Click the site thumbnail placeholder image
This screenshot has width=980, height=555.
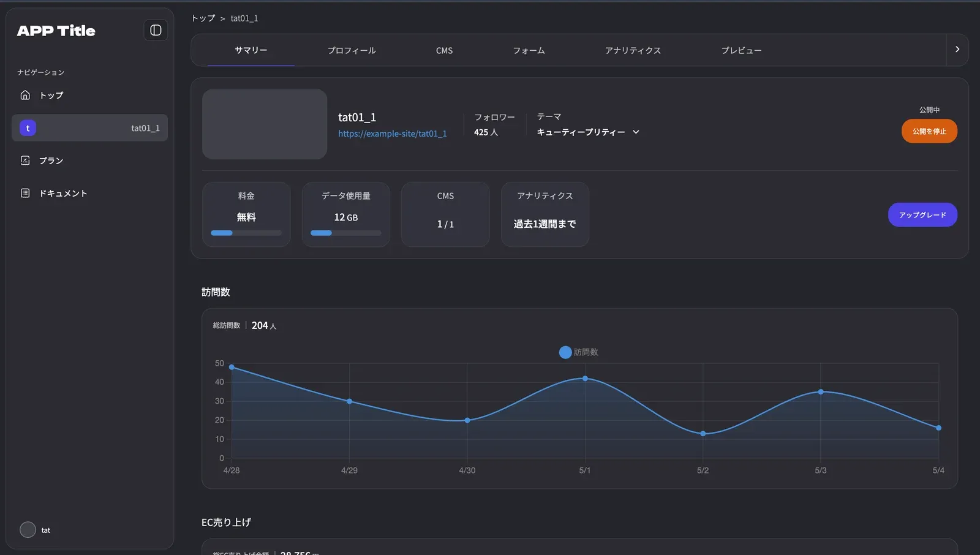(265, 124)
